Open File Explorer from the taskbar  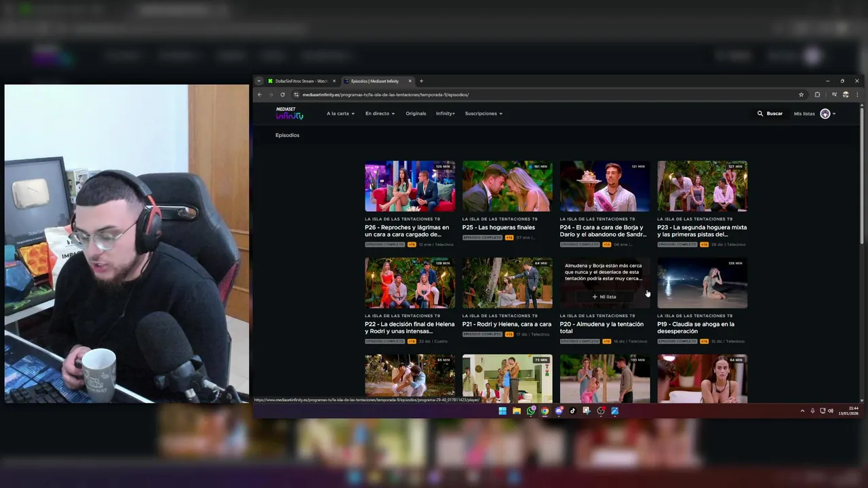[517, 411]
